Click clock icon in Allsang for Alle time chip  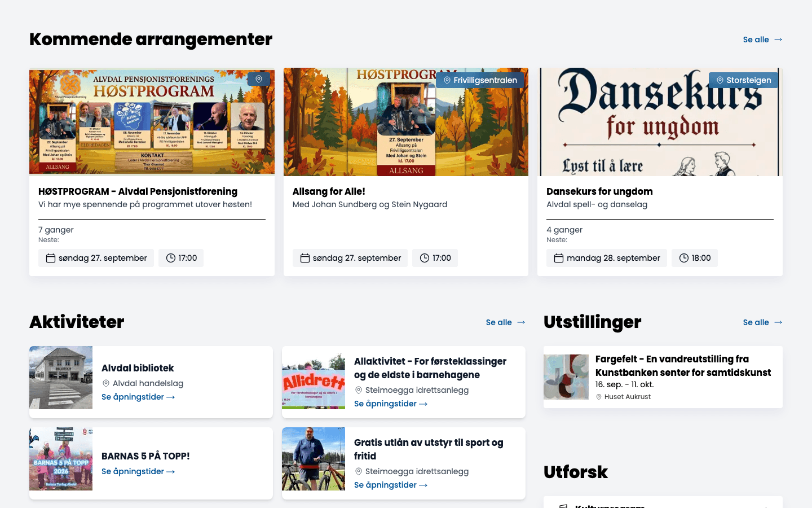click(x=425, y=258)
